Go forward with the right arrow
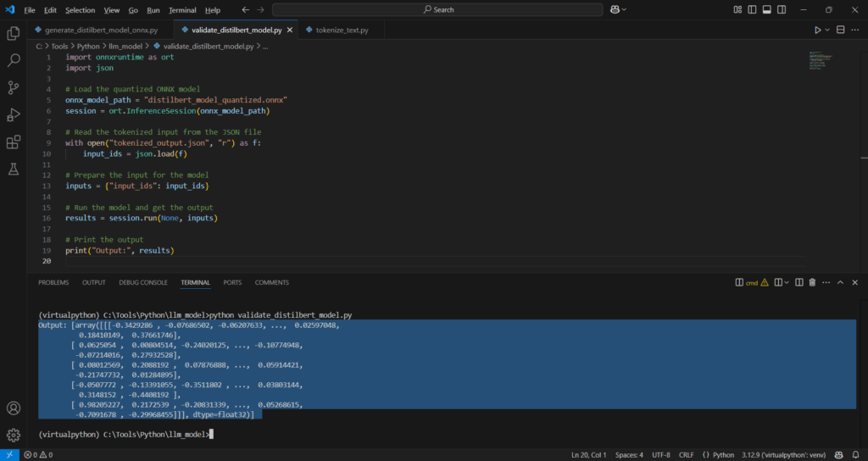Screen dimensions: 868x461 (x=261, y=10)
